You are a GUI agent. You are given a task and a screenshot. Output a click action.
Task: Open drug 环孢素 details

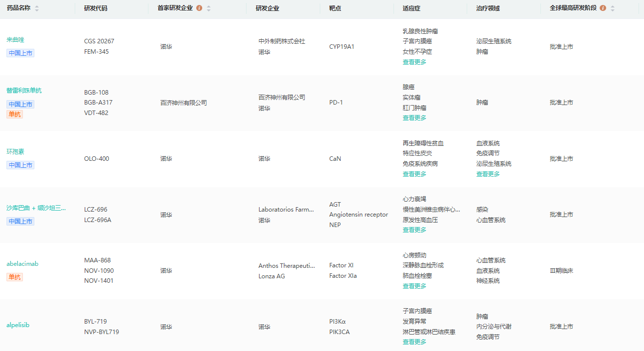tap(15, 152)
